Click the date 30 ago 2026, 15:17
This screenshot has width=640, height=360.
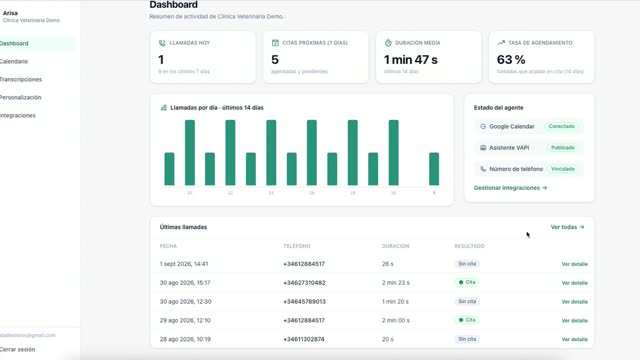tap(185, 283)
